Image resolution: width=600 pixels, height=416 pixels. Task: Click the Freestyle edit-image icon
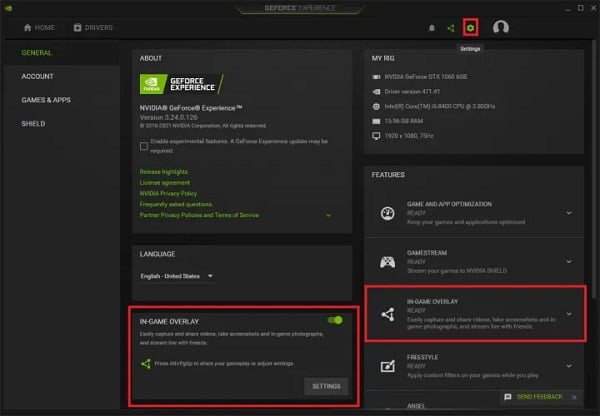click(388, 366)
